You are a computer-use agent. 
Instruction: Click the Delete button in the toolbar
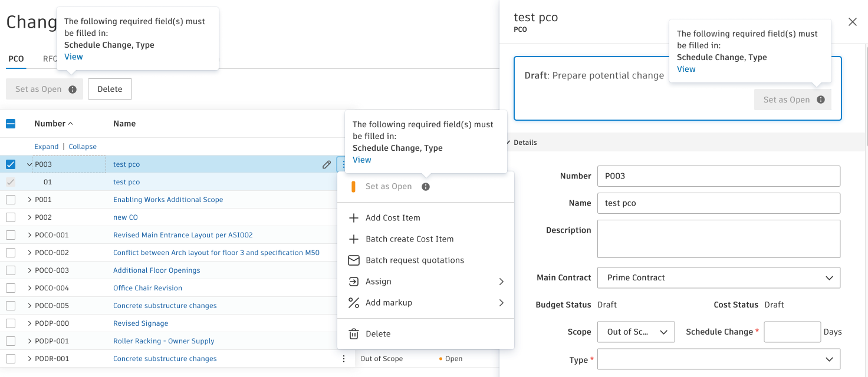[110, 90]
